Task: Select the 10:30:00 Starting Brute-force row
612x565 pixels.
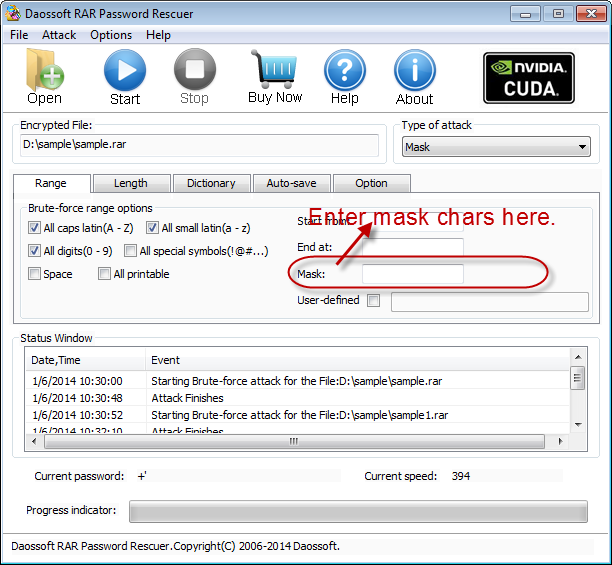Action: 297,381
